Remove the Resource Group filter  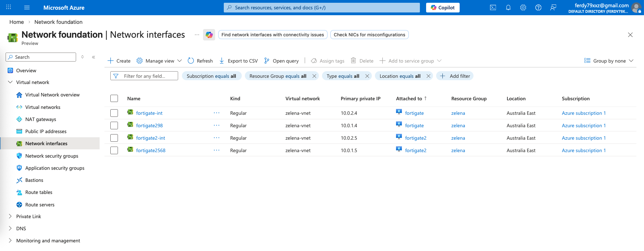[x=314, y=76]
